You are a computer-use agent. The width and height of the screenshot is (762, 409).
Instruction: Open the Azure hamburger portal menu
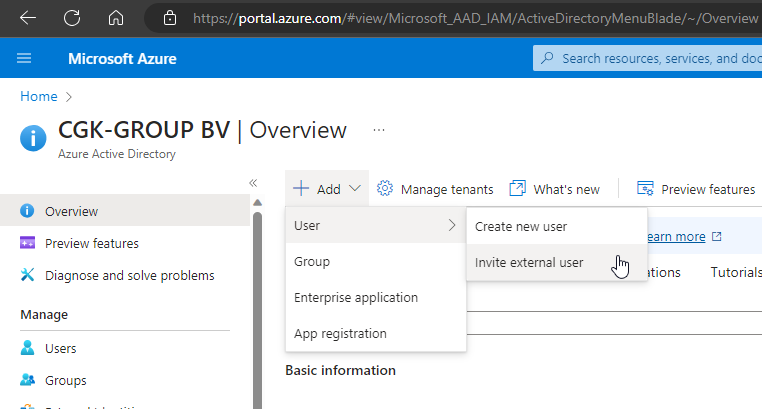coord(24,59)
